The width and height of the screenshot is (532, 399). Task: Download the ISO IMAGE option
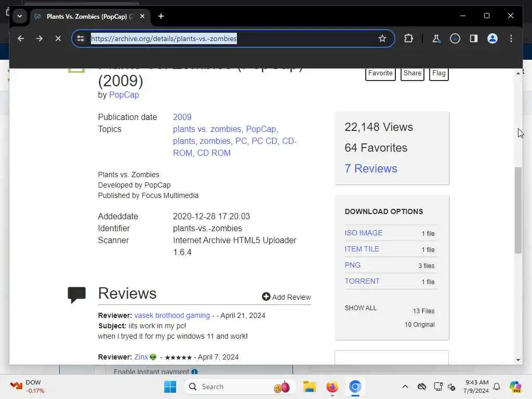click(x=363, y=233)
